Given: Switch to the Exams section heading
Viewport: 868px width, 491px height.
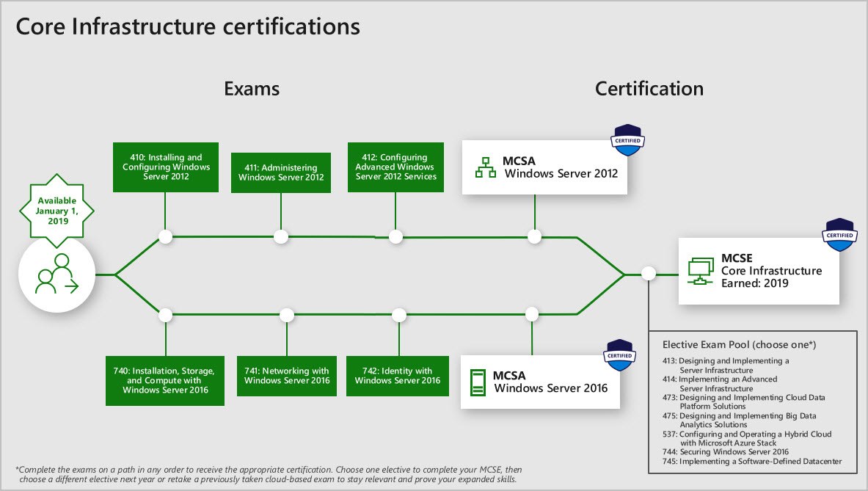Looking at the screenshot, I should coord(252,89).
